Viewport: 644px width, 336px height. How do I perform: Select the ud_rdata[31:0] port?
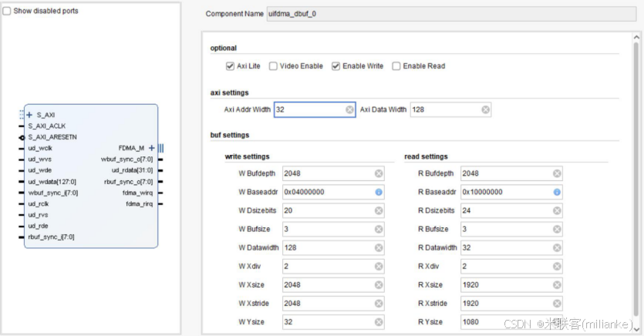(x=132, y=170)
